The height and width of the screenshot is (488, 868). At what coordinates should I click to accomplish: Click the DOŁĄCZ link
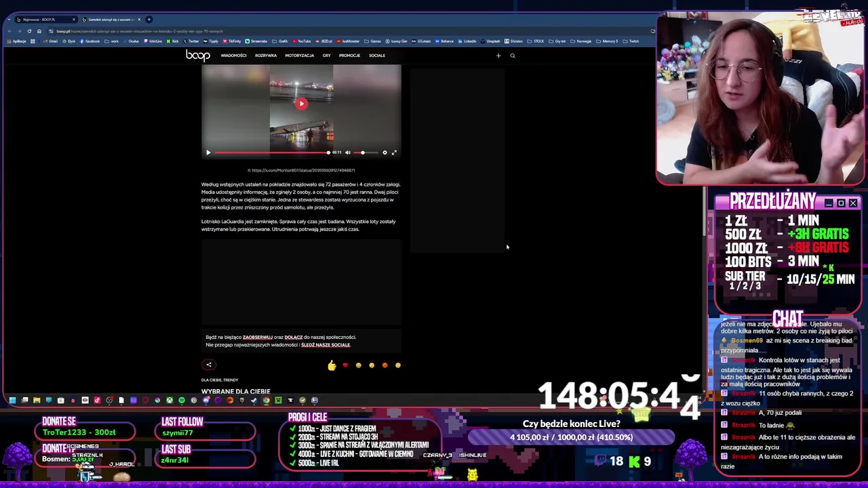(x=294, y=337)
